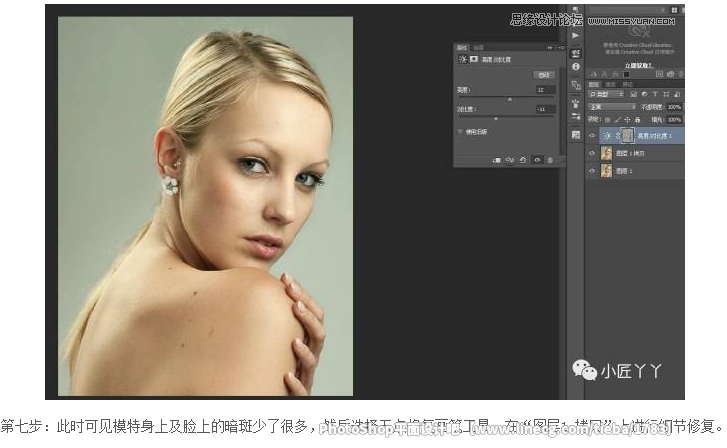Viewport: 727px width, 448px height.
Task: Click the bottom checkered icon in the dock strip
Action: (575, 135)
